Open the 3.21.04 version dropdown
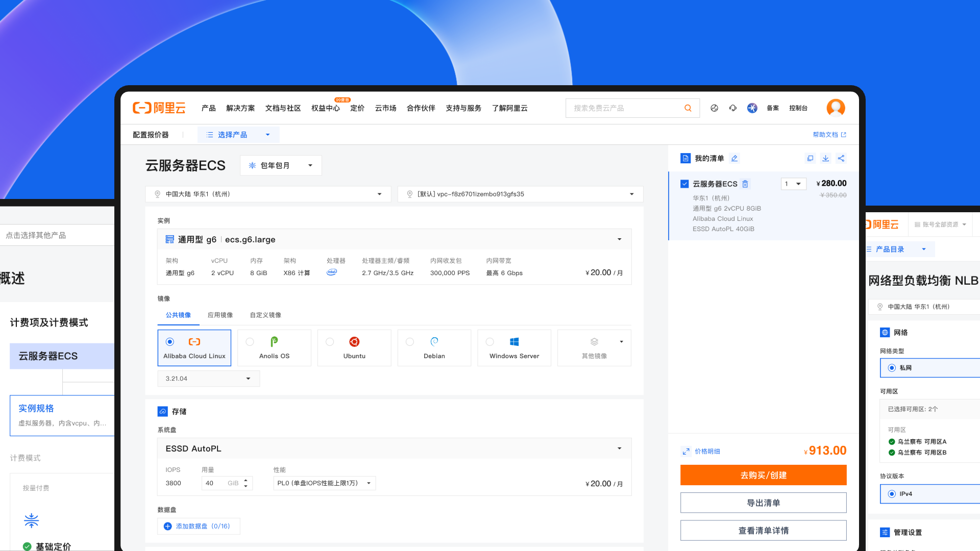 pos(209,379)
